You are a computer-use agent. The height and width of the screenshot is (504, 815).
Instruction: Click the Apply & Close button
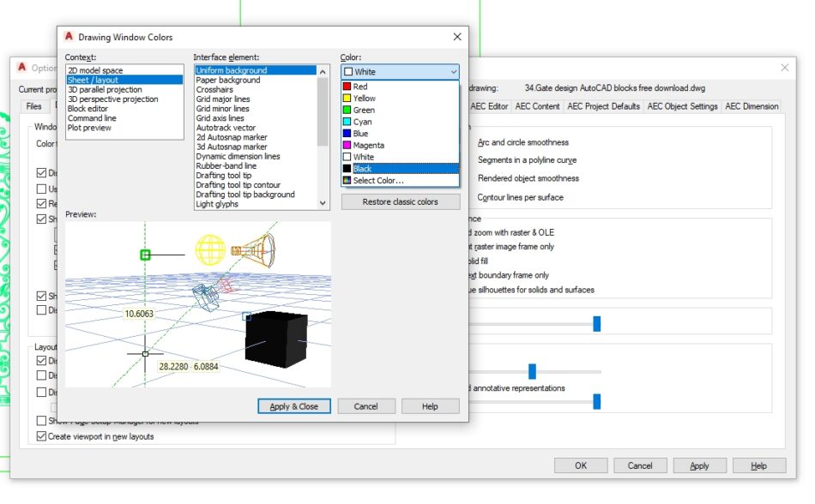click(293, 405)
